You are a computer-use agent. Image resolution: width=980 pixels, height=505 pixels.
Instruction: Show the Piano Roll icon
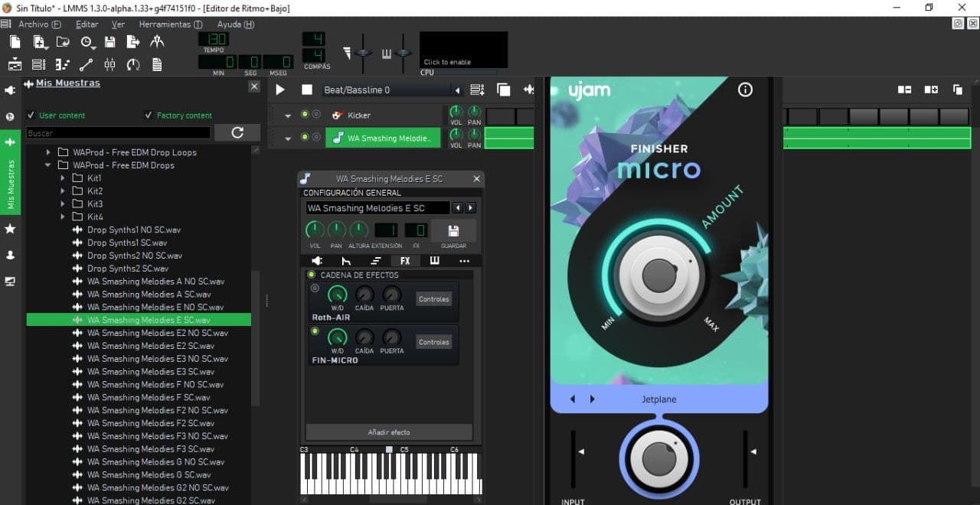[63, 65]
